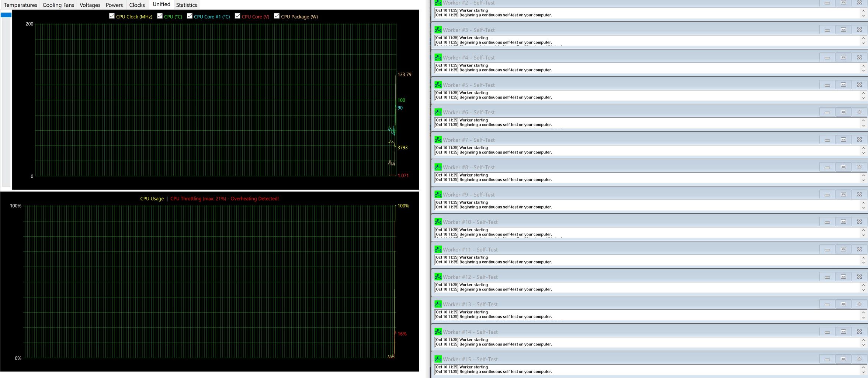Click the Prime95 icon of Worker #9 window

(x=438, y=194)
